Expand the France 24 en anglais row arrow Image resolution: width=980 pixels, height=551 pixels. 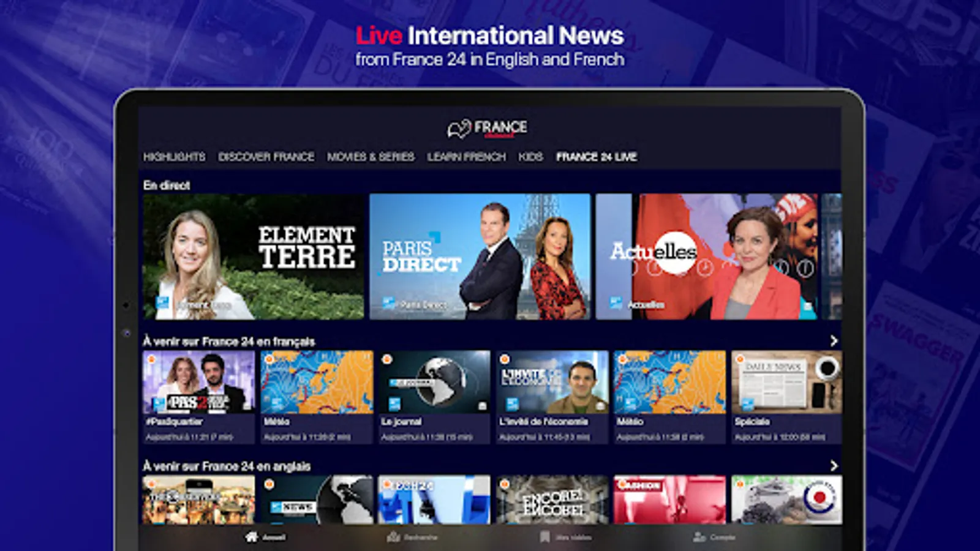(x=834, y=466)
